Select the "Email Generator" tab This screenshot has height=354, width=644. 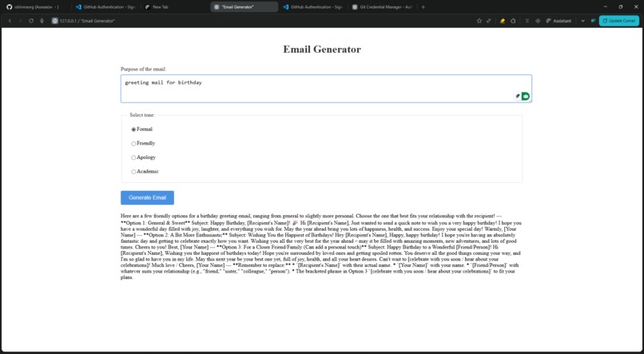[244, 7]
